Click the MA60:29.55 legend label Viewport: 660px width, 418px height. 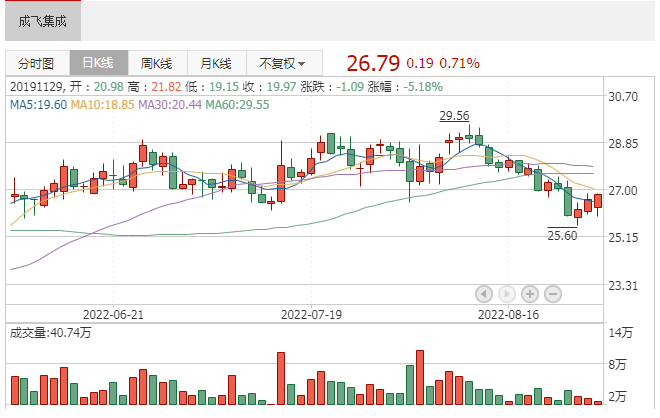[x=237, y=104]
